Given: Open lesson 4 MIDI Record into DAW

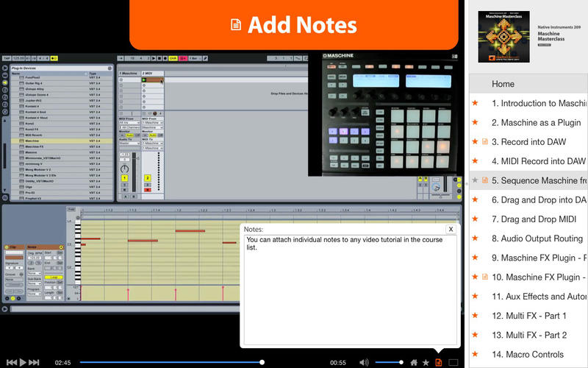Looking at the screenshot, I should (x=539, y=161).
